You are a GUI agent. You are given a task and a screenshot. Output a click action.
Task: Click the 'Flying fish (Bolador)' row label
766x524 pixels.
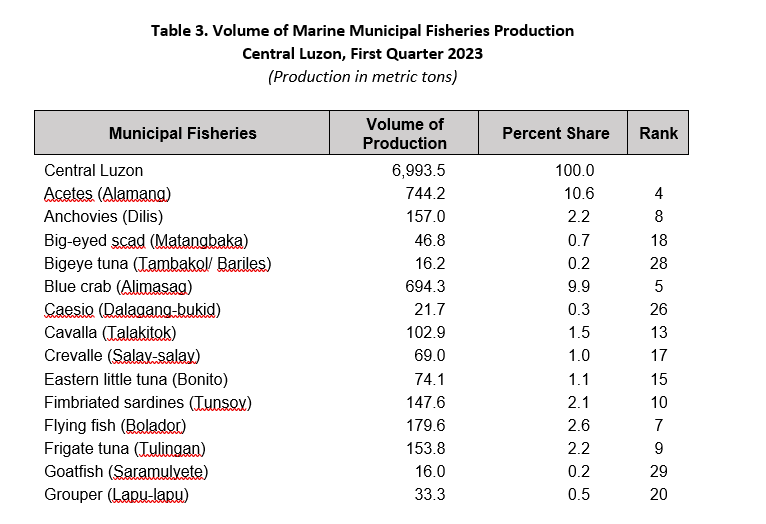coord(115,426)
